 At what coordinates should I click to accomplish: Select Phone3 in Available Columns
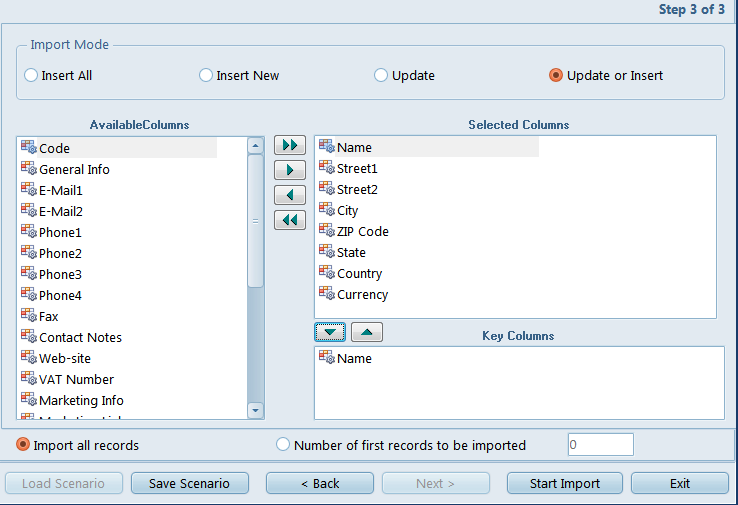point(60,274)
